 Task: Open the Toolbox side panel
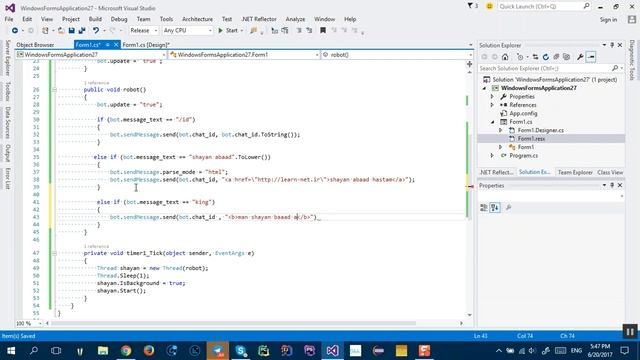(x=7, y=91)
